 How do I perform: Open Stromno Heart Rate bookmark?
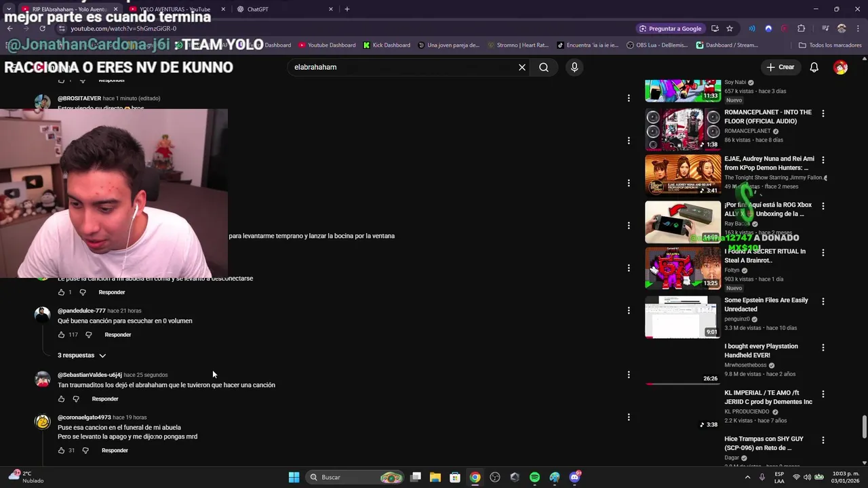click(517, 45)
